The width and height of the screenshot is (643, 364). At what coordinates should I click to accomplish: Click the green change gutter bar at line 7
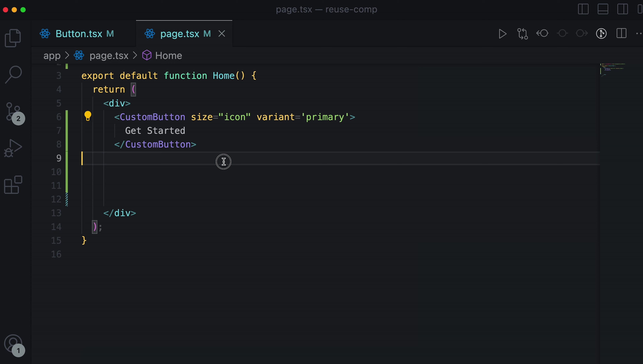67,131
